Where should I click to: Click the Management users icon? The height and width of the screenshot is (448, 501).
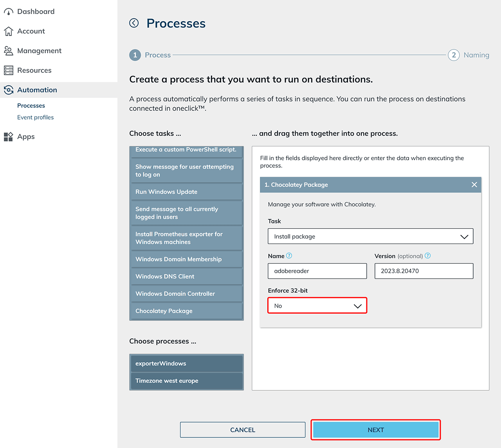tap(9, 51)
